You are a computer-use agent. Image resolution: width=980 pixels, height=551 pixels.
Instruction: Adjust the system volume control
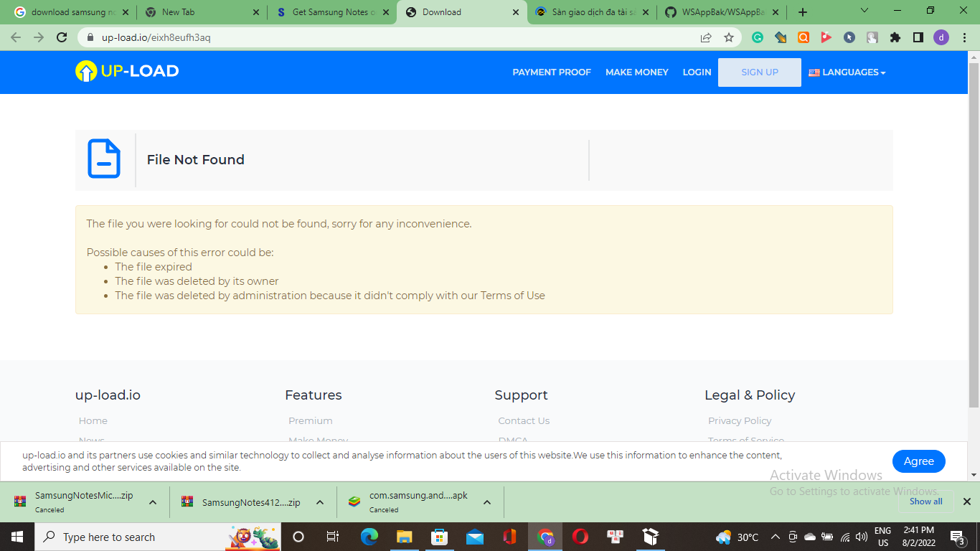(x=860, y=537)
